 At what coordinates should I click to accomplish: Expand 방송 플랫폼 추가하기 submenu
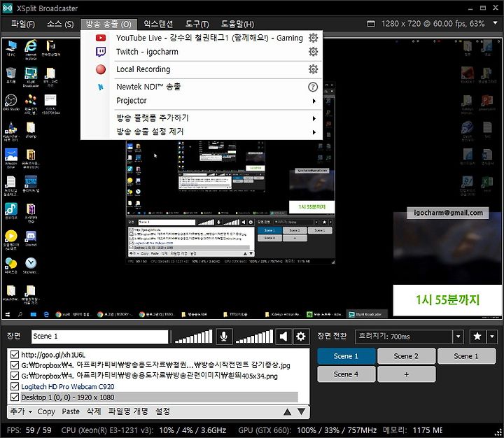coord(314,118)
